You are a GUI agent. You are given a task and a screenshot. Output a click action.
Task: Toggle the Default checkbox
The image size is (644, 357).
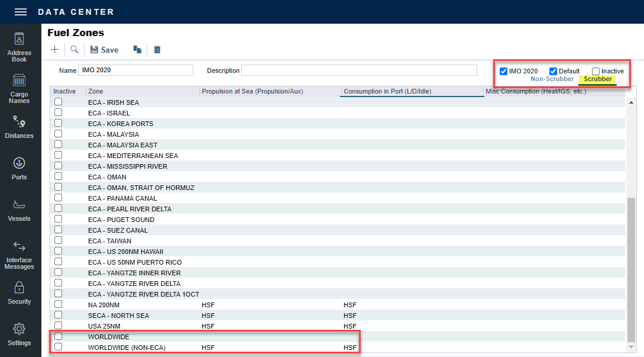pos(554,71)
